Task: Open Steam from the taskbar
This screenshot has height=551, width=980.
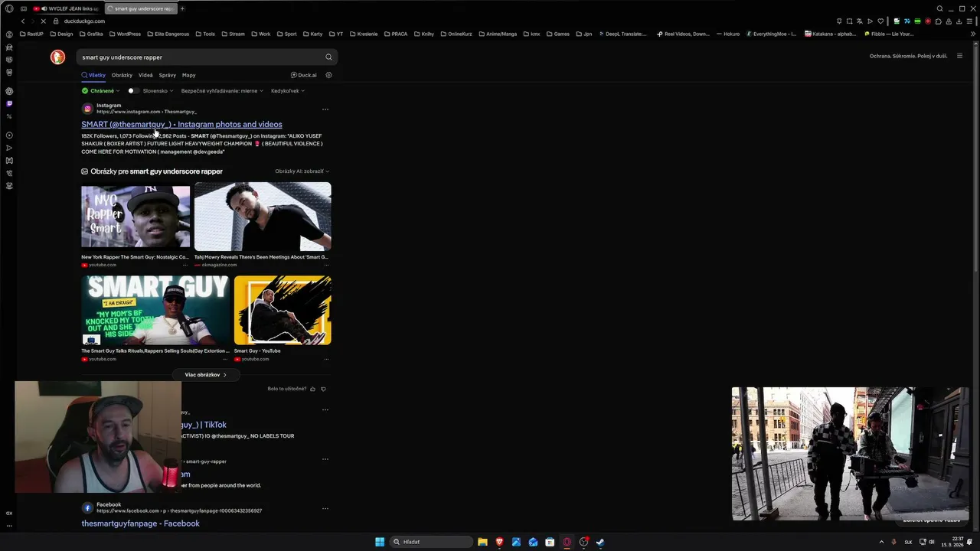Action: [x=600, y=542]
